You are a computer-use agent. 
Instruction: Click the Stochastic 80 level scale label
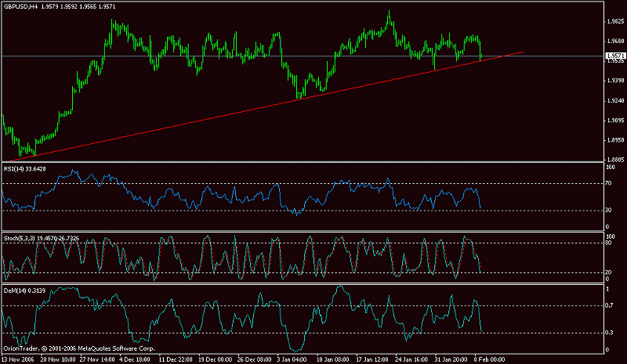point(609,243)
